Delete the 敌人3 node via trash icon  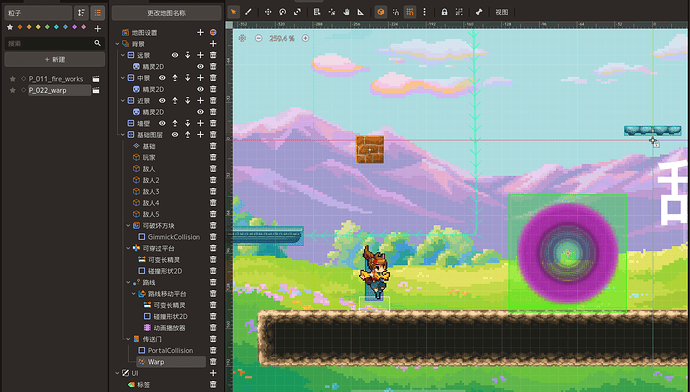(213, 191)
